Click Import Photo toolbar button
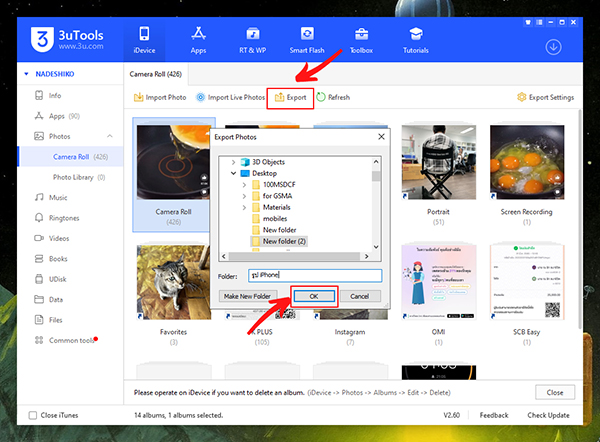Viewport: 600px width, 442px height. coord(160,97)
